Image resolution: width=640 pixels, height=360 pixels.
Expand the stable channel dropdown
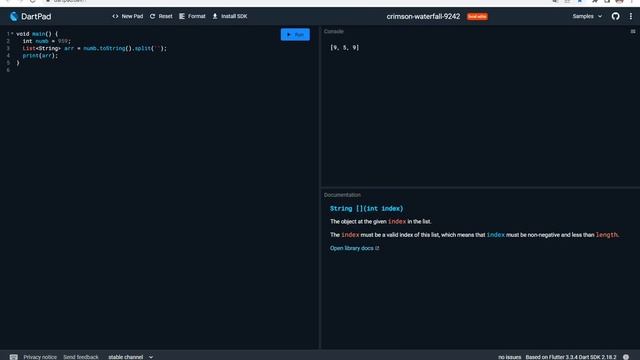pyautogui.click(x=131, y=357)
